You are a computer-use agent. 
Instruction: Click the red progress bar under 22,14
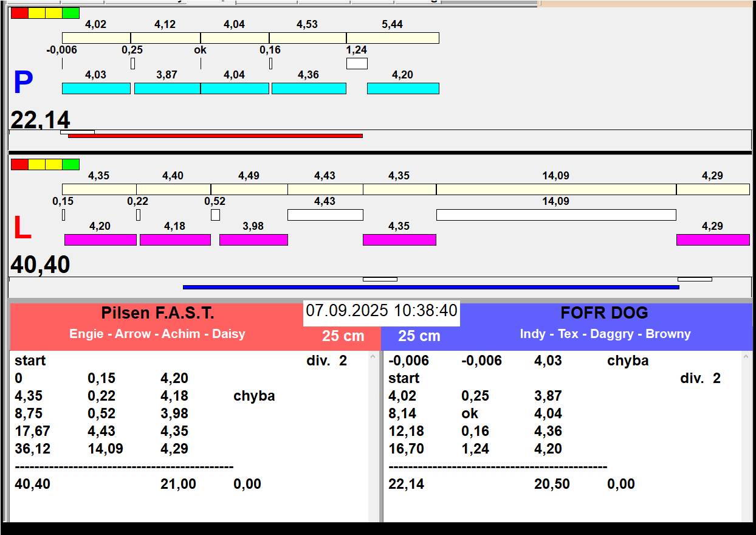point(215,136)
